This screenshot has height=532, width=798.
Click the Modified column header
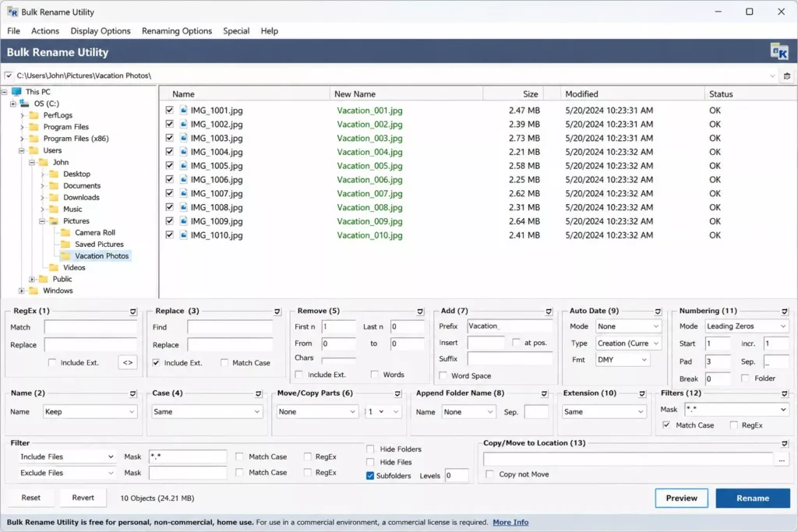(x=631, y=94)
